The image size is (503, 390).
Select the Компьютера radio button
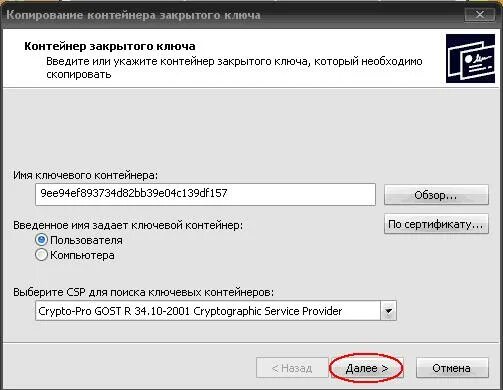coord(41,255)
